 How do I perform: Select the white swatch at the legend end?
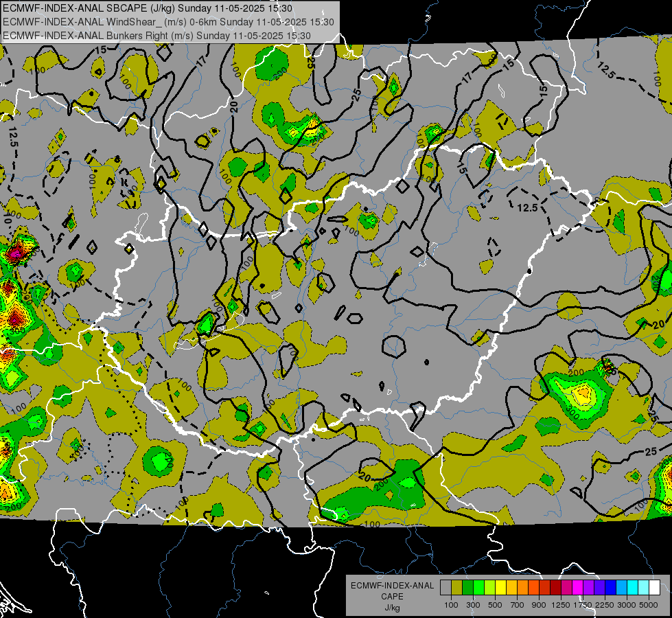click(x=654, y=588)
